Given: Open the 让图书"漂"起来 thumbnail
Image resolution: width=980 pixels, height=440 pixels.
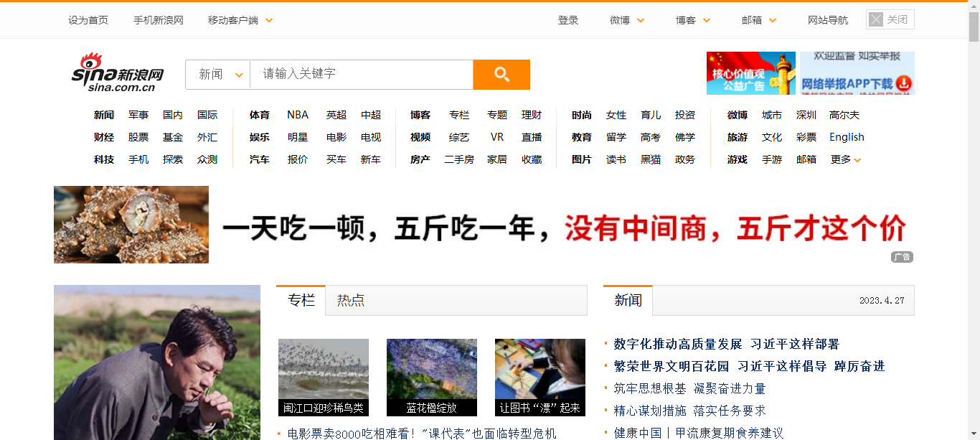Looking at the screenshot, I should pyautogui.click(x=540, y=378).
